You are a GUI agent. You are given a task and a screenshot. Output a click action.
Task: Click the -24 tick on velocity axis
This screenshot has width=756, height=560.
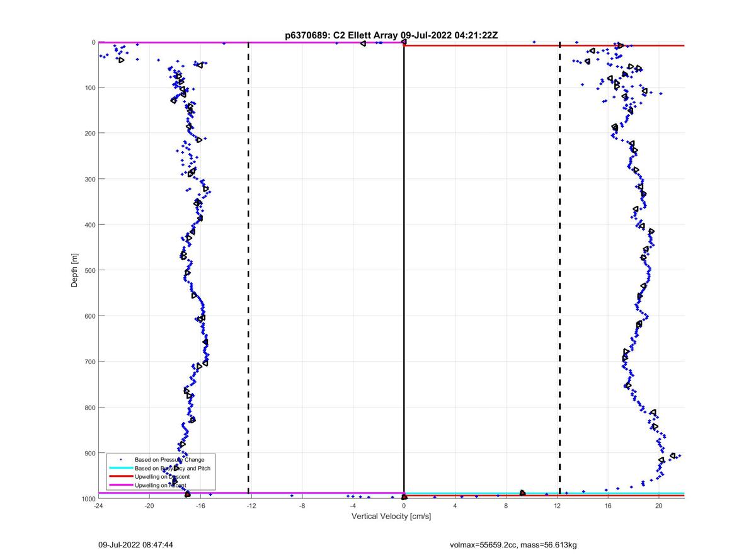pos(98,505)
